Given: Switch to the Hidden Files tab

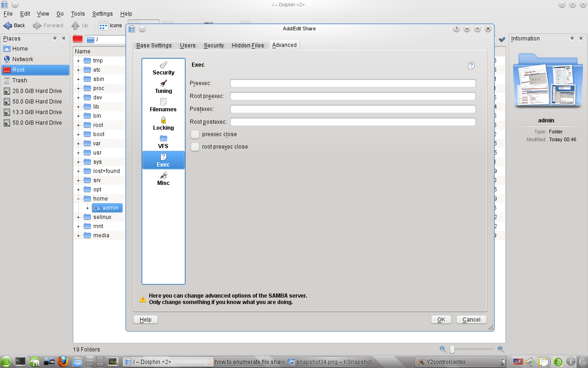Looking at the screenshot, I should click(248, 46).
